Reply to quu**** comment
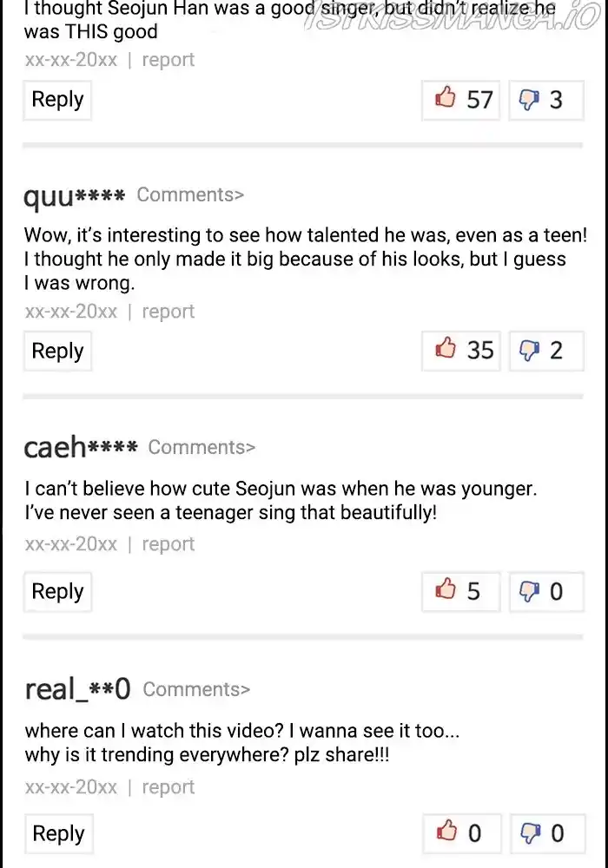This screenshot has height=868, width=608. point(57,351)
